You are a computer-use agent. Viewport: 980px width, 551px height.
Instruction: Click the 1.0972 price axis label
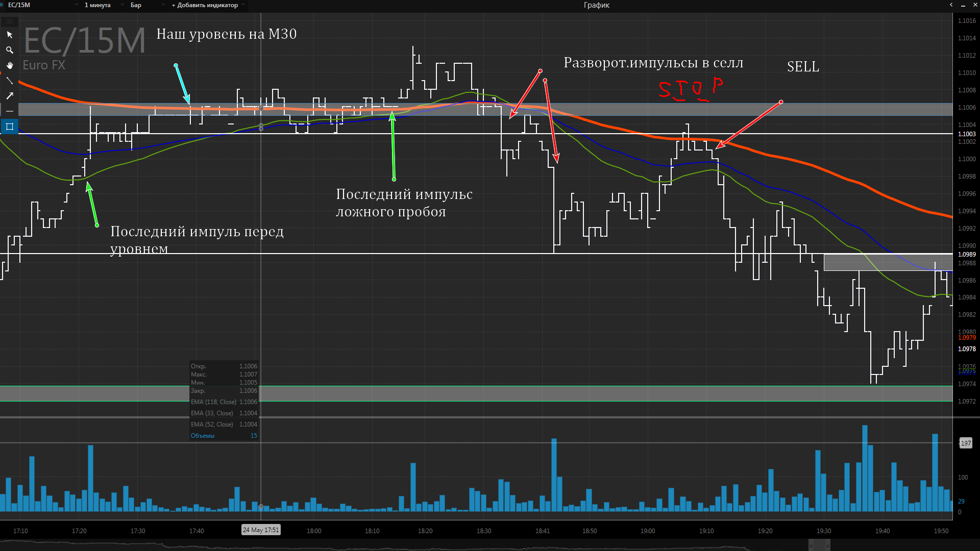tap(967, 402)
